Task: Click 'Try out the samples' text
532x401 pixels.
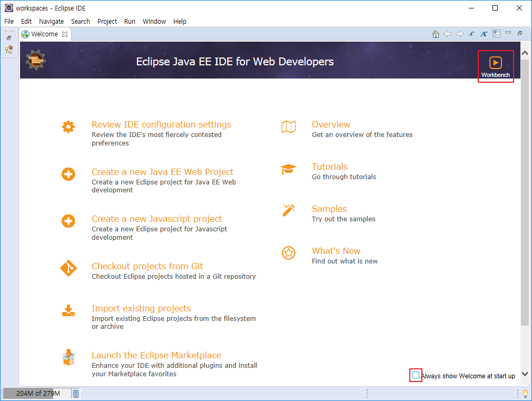Action: coord(343,219)
